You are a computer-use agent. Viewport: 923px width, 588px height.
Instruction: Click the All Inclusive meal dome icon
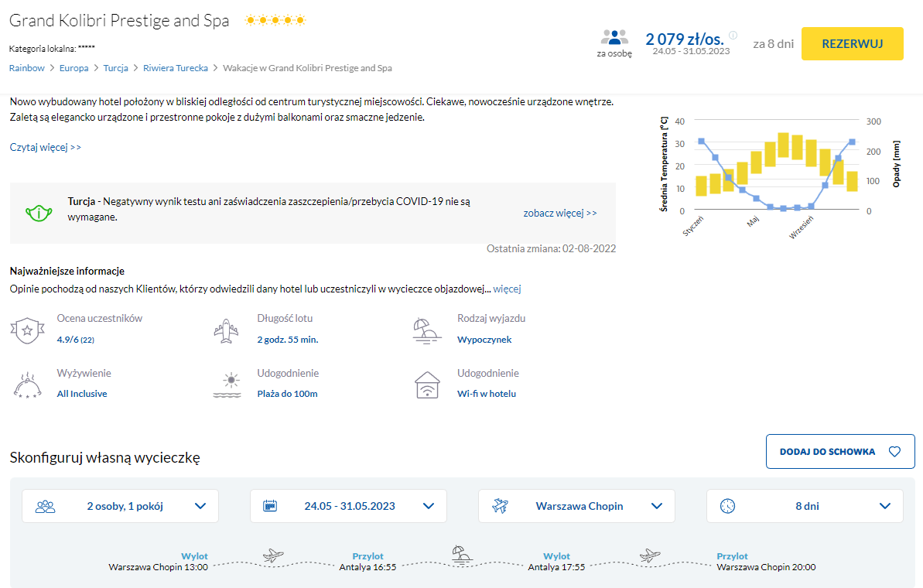pos(26,385)
